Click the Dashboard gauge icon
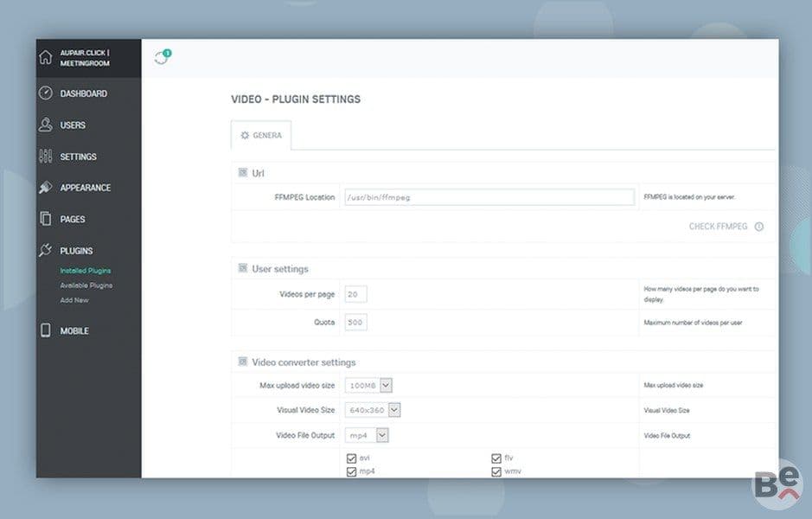The width and height of the screenshot is (812, 519). [46, 93]
